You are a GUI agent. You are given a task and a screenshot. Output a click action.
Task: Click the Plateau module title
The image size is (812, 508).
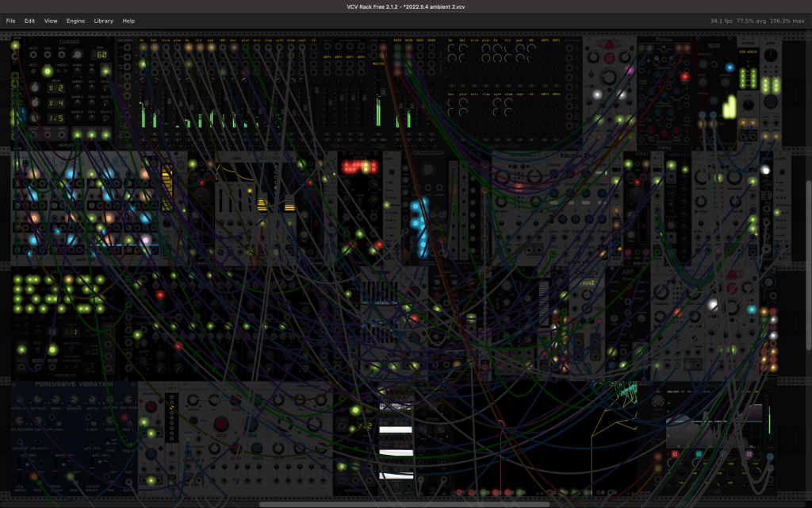pos(664,40)
